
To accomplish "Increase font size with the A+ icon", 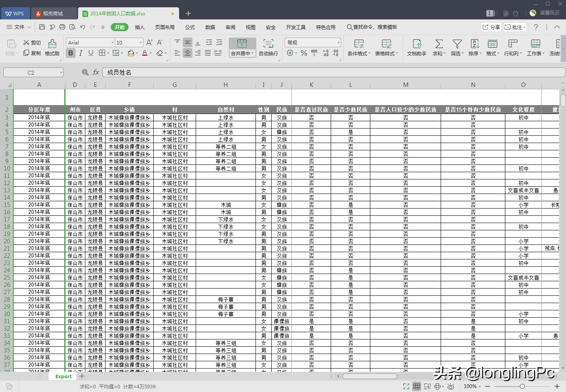I will tap(149, 42).
